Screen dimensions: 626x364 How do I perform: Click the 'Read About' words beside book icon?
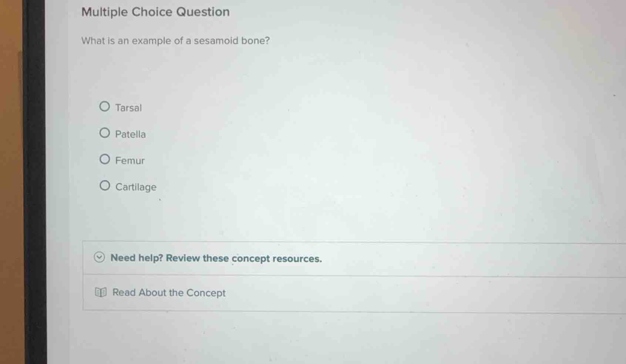pyautogui.click(x=139, y=292)
